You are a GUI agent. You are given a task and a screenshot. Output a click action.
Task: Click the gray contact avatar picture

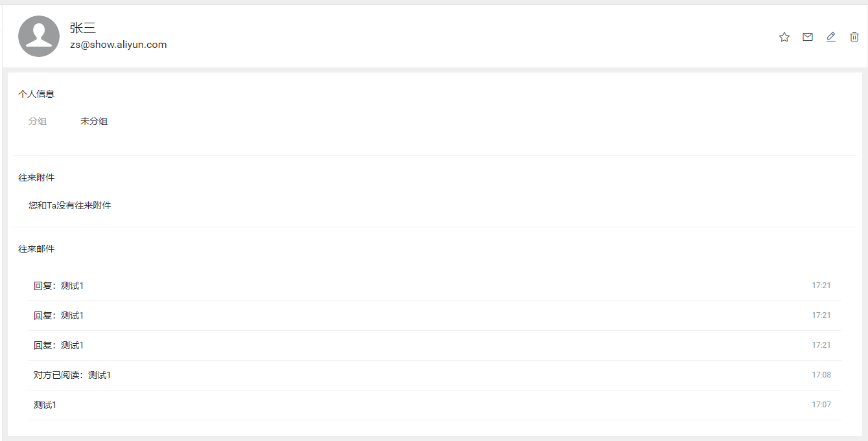(x=39, y=36)
